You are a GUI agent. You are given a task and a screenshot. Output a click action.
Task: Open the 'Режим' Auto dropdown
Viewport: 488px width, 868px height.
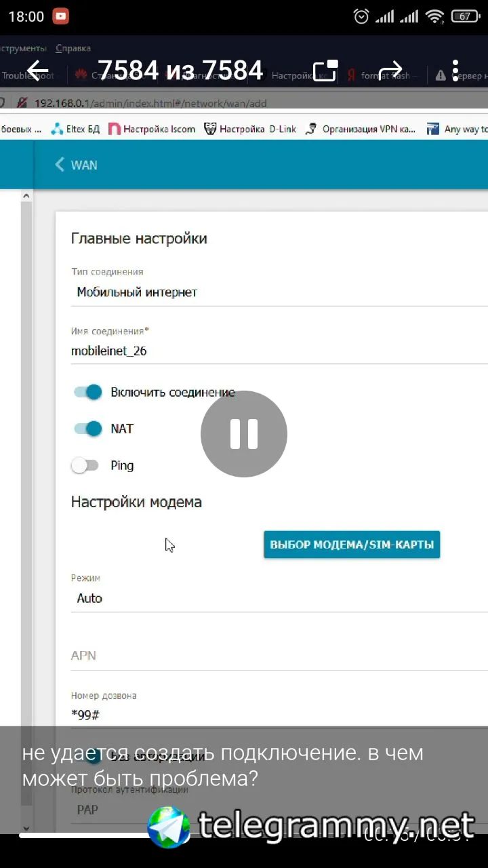click(279, 598)
